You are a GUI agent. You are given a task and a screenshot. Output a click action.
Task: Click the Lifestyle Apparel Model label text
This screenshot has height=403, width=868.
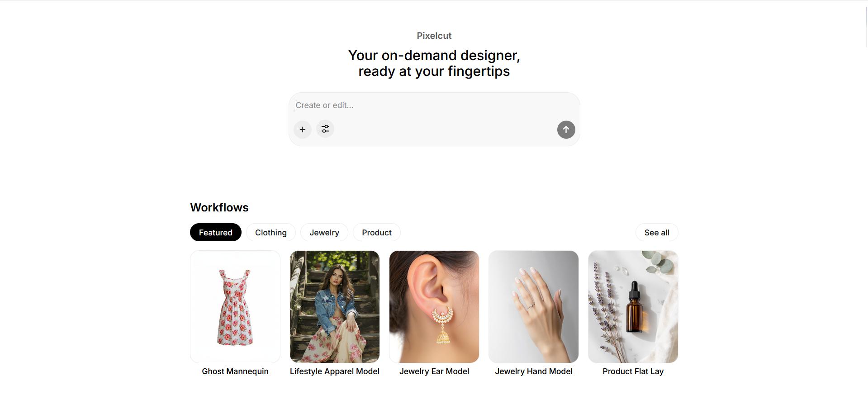[x=335, y=371]
